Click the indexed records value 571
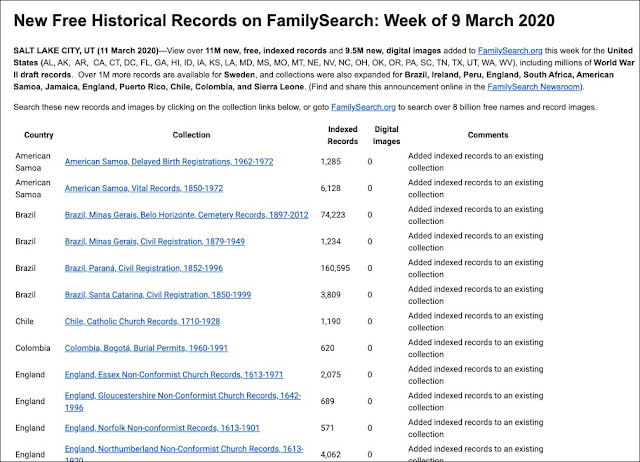640x462 pixels. coord(327,428)
